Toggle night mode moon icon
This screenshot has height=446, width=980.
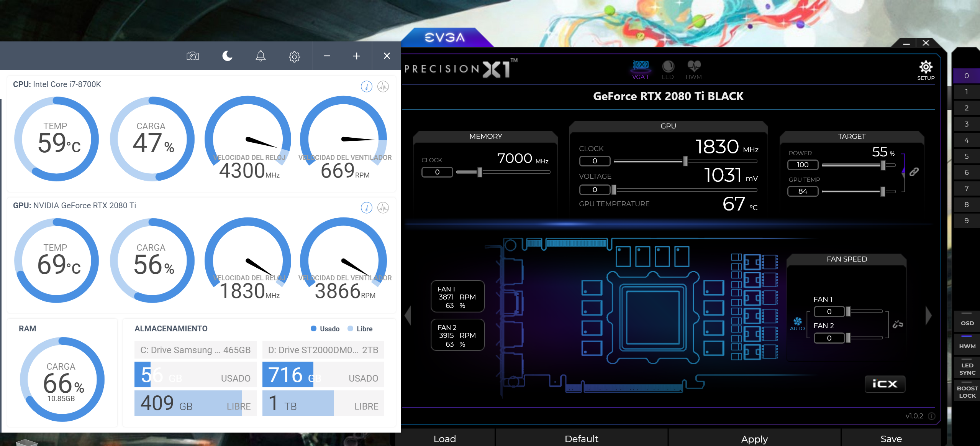click(x=227, y=56)
